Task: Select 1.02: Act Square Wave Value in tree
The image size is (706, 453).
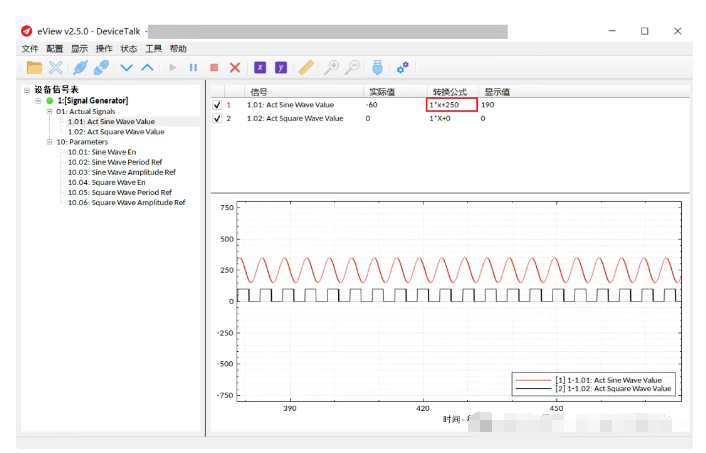Action: click(116, 131)
